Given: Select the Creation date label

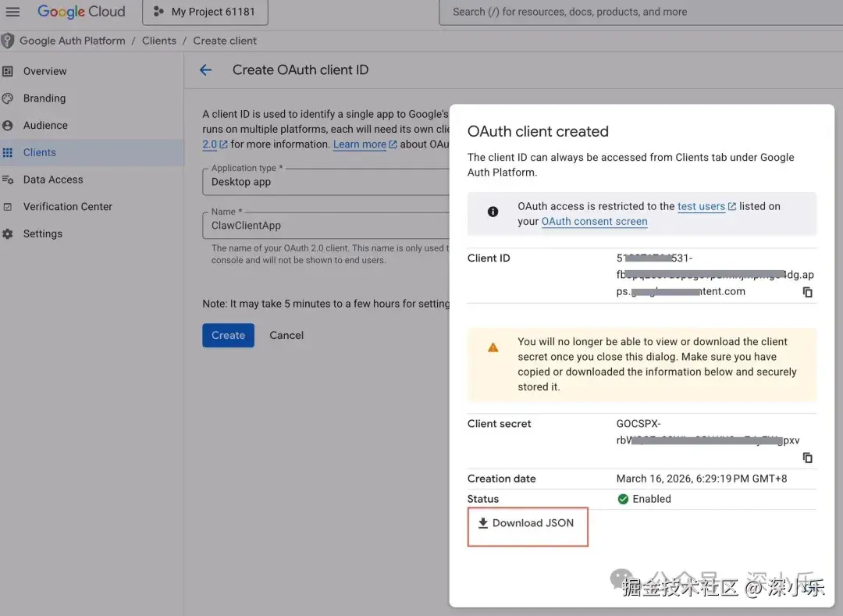Looking at the screenshot, I should (x=501, y=479).
